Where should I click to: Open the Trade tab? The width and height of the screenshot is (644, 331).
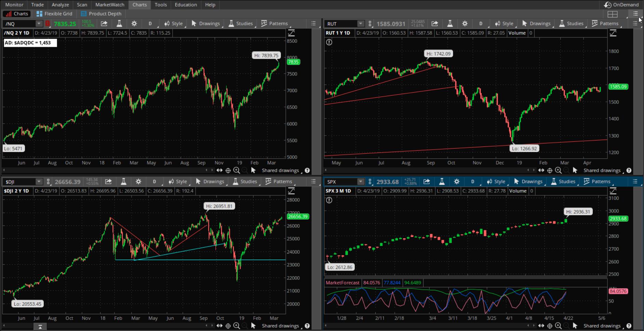(x=37, y=5)
